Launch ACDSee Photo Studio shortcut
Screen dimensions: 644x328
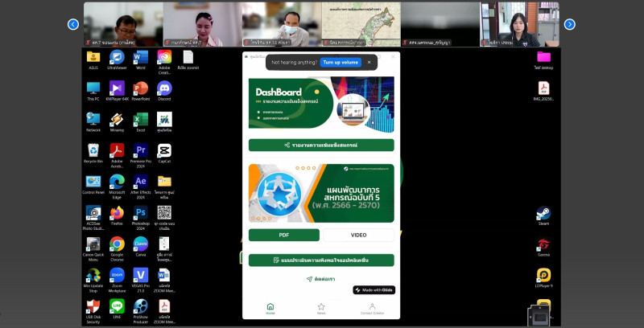point(93,213)
